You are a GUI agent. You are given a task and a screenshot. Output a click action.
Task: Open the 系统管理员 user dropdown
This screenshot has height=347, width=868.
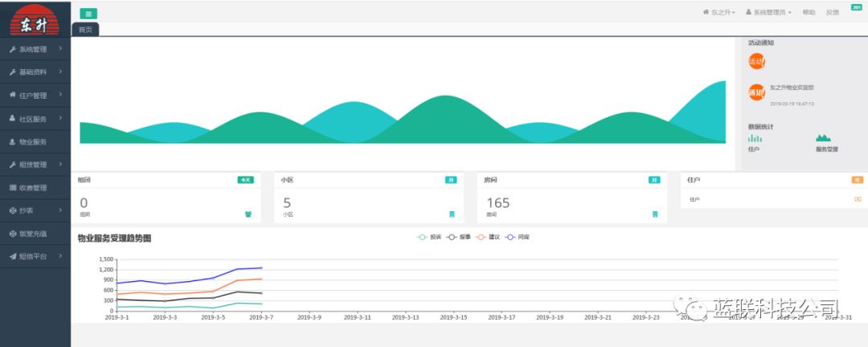pyautogui.click(x=769, y=12)
